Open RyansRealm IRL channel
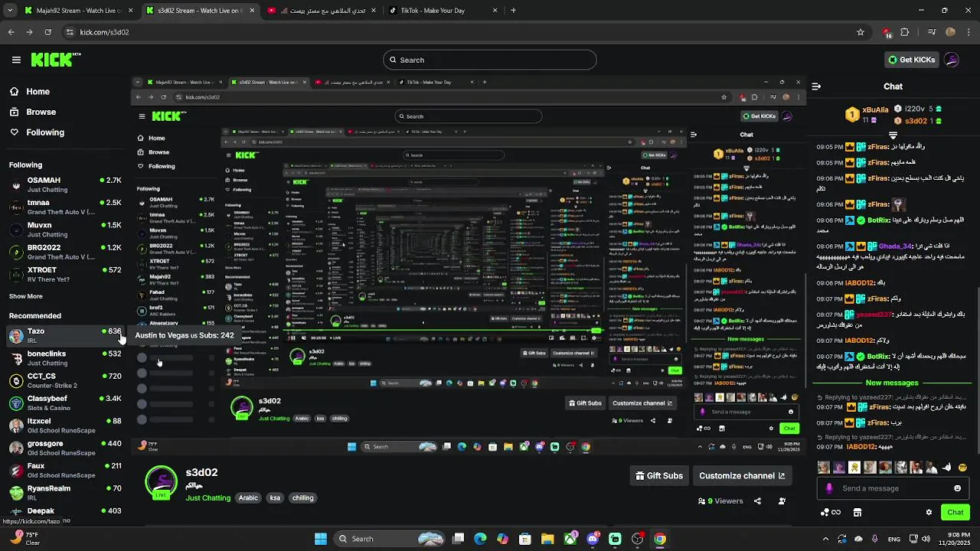 (65, 492)
